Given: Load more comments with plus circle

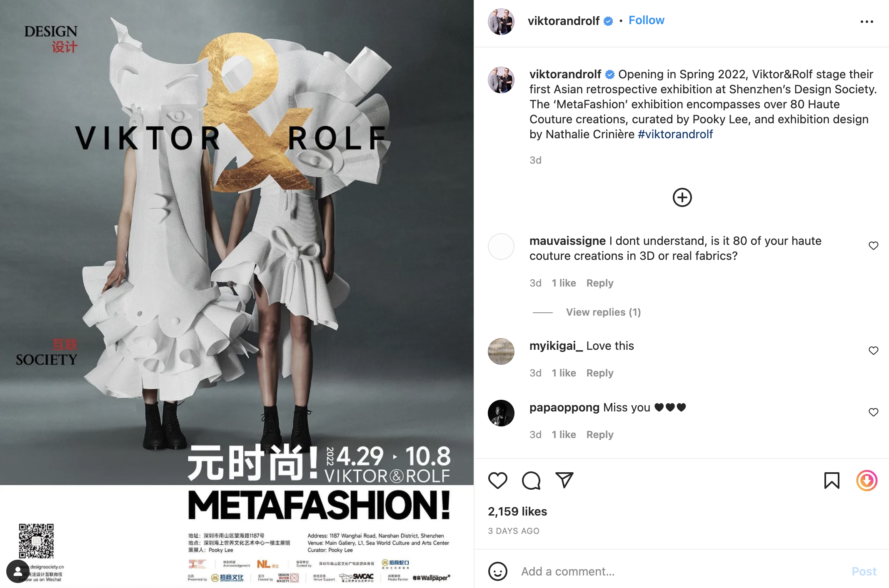Looking at the screenshot, I should 682,197.
